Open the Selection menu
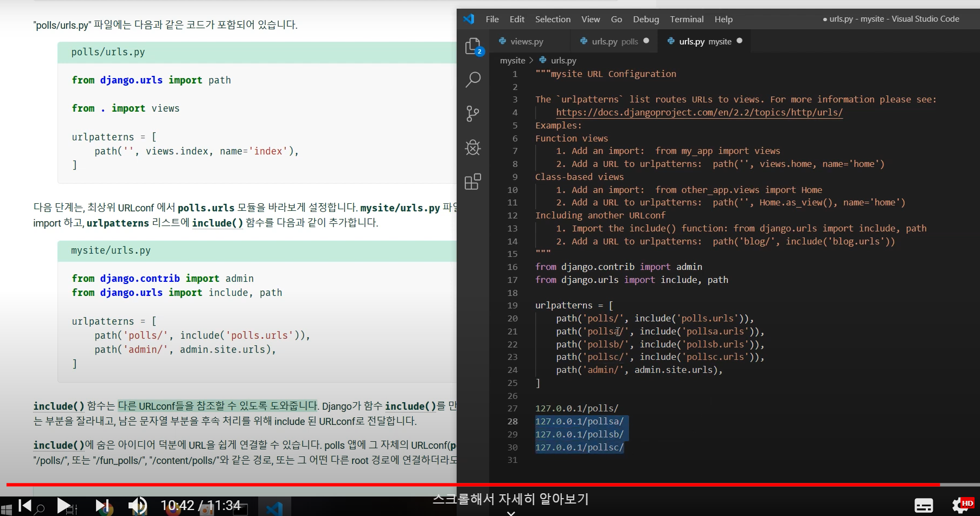The image size is (980, 516). click(553, 19)
